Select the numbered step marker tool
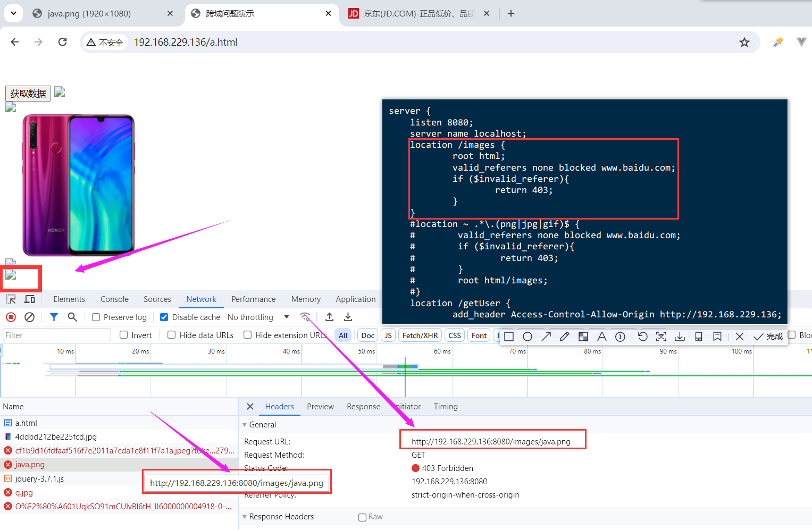Screen dimensions: 812x530 point(620,336)
